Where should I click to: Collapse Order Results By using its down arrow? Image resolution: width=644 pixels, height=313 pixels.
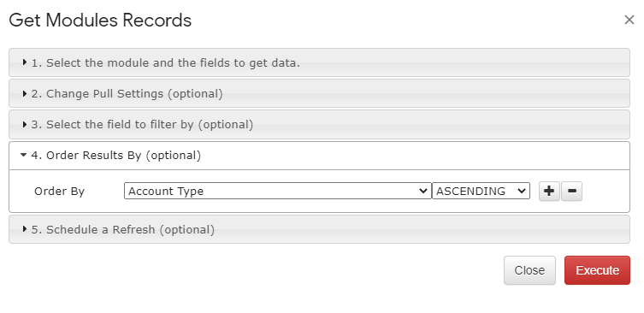point(24,155)
